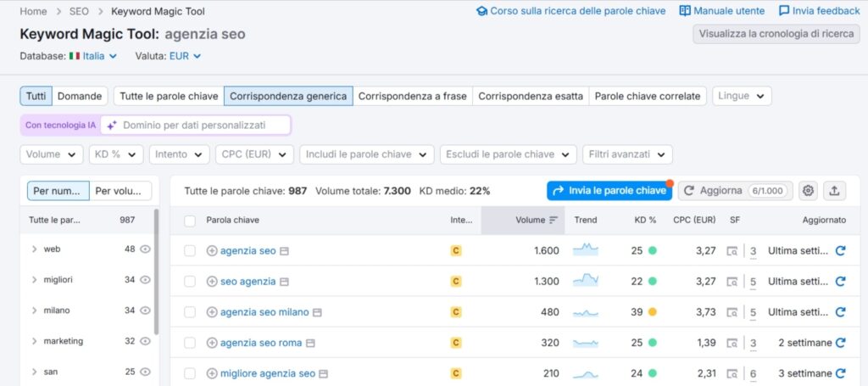868x386 pixels.
Task: Open Visualizza la cronologia di ricerca
Action: [776, 34]
